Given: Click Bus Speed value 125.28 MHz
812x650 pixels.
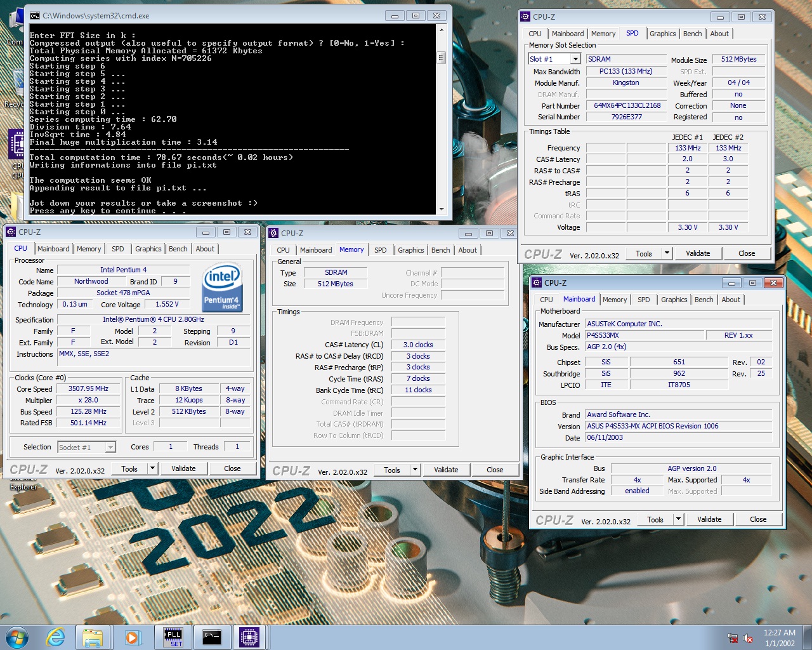Looking at the screenshot, I should tap(89, 411).
